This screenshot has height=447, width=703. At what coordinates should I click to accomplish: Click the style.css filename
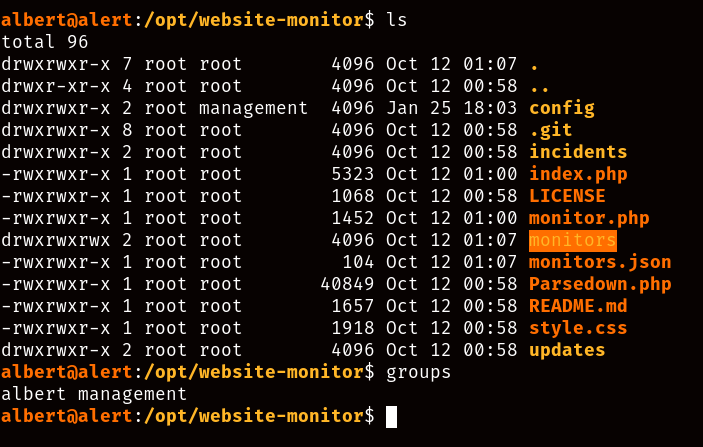pyautogui.click(x=578, y=328)
